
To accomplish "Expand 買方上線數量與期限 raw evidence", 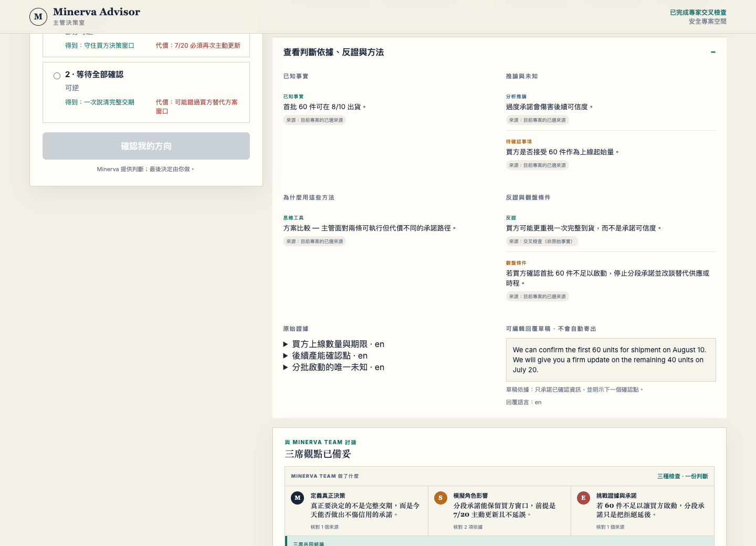I will click(x=334, y=344).
